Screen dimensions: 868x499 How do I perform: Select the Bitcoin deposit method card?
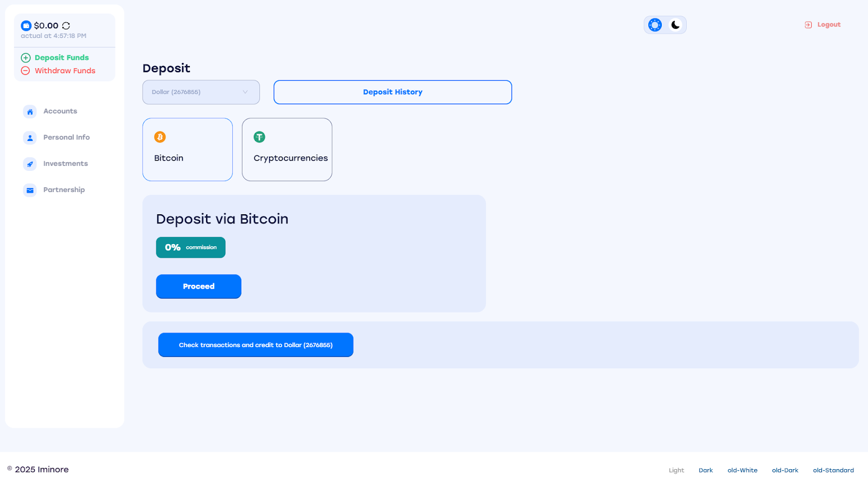point(187,150)
